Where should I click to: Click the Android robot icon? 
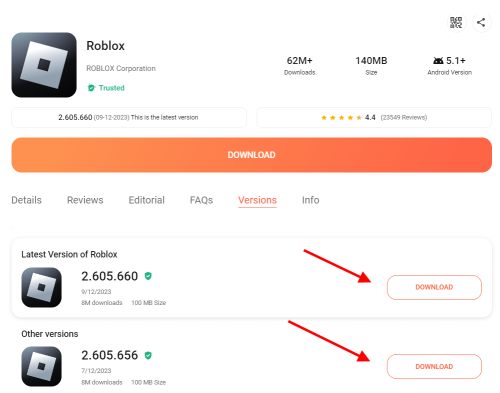438,61
